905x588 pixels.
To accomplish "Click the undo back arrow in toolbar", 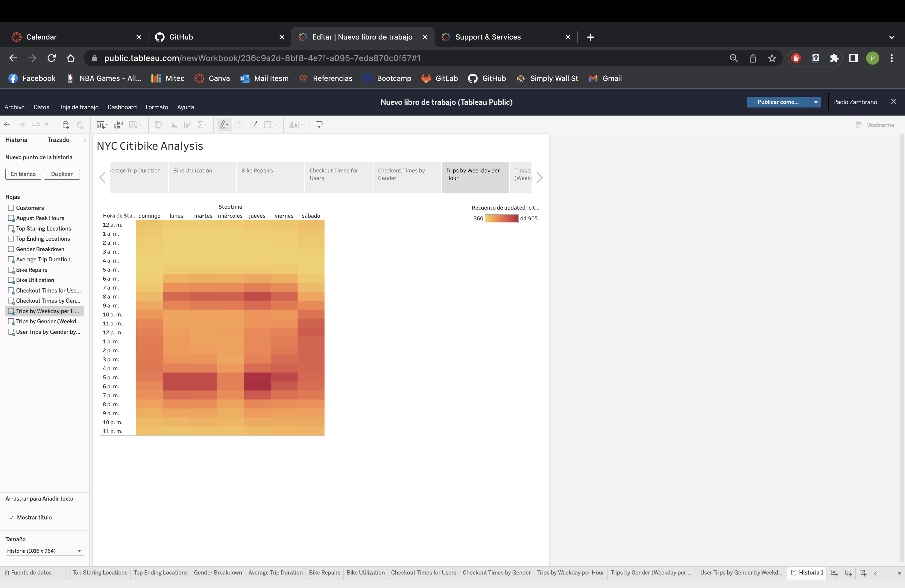I will (x=7, y=125).
